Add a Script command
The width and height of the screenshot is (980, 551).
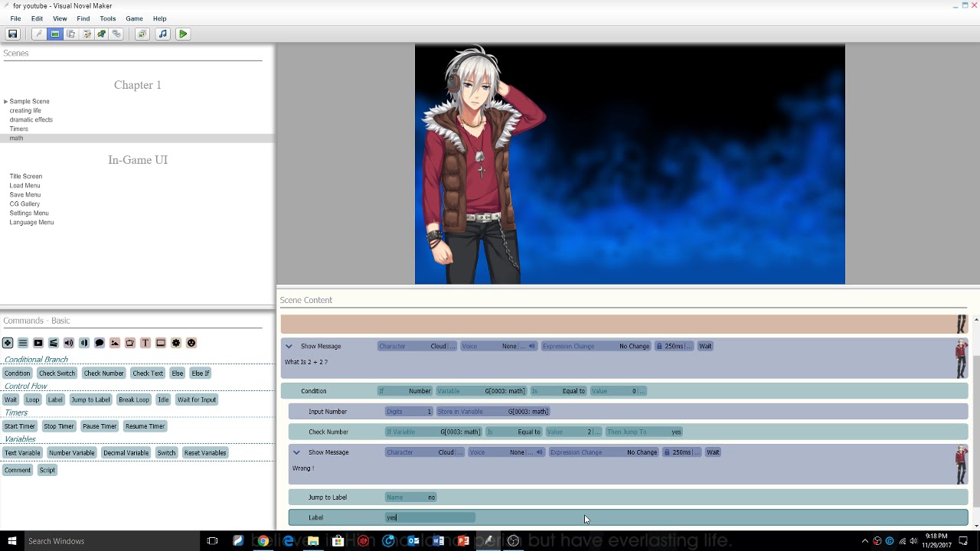47,470
